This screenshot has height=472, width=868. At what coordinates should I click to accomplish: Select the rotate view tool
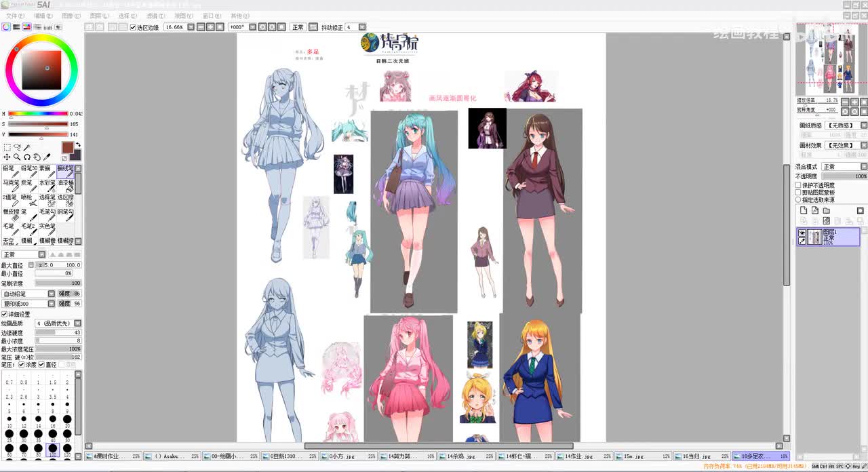[x=27, y=157]
